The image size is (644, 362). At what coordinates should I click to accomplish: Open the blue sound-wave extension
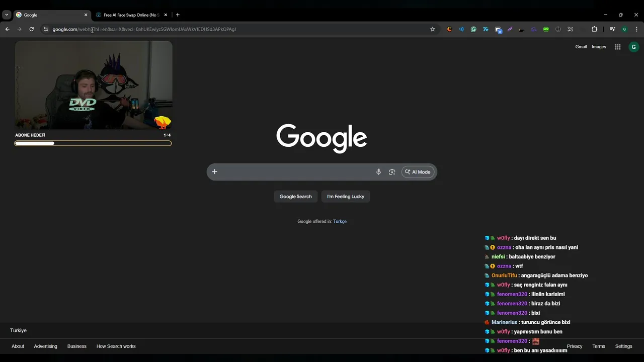click(461, 29)
